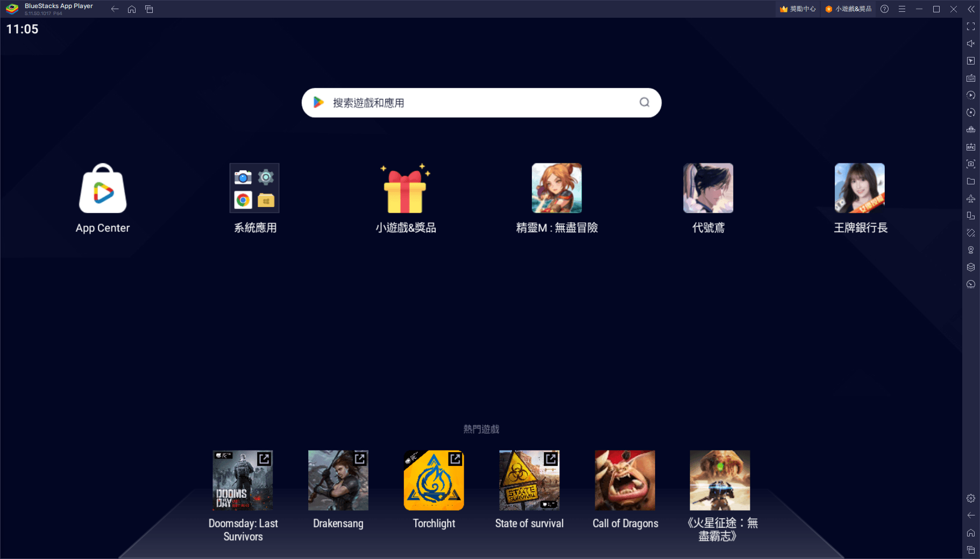Viewport: 980px width, 559px height.
Task: Open the layers stack icon in sidebar
Action: 971,267
